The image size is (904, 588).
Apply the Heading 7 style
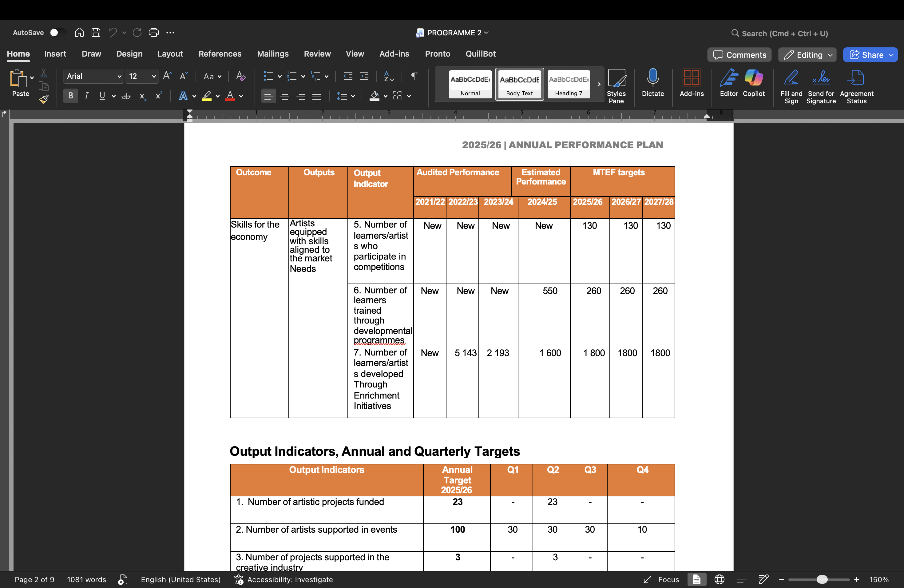click(569, 84)
